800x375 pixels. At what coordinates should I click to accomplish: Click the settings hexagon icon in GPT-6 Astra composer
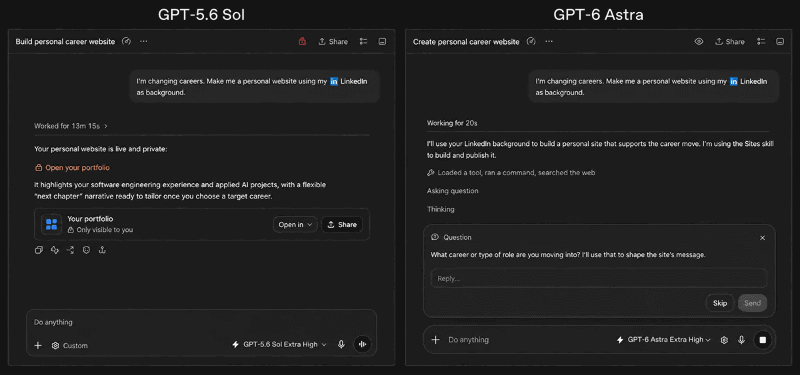(x=724, y=340)
